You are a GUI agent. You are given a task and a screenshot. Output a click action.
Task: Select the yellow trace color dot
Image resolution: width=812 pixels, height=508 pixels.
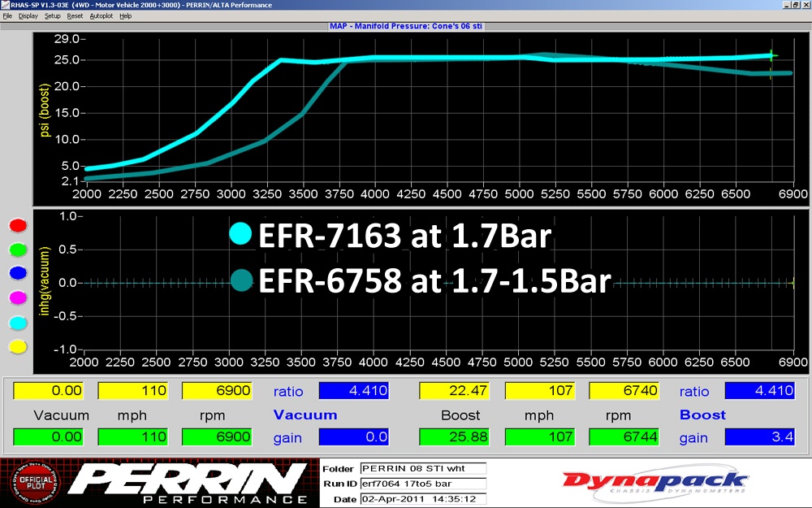tap(18, 347)
